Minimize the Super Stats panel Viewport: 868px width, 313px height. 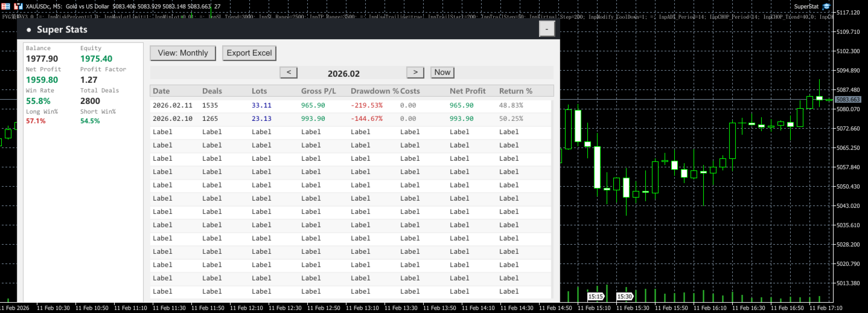(x=546, y=29)
